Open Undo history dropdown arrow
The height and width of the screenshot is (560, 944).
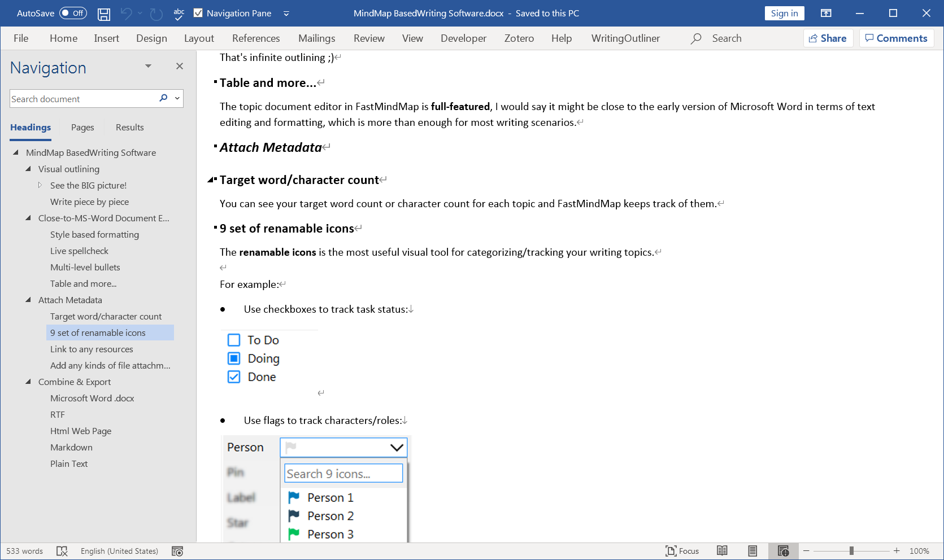[x=140, y=14]
